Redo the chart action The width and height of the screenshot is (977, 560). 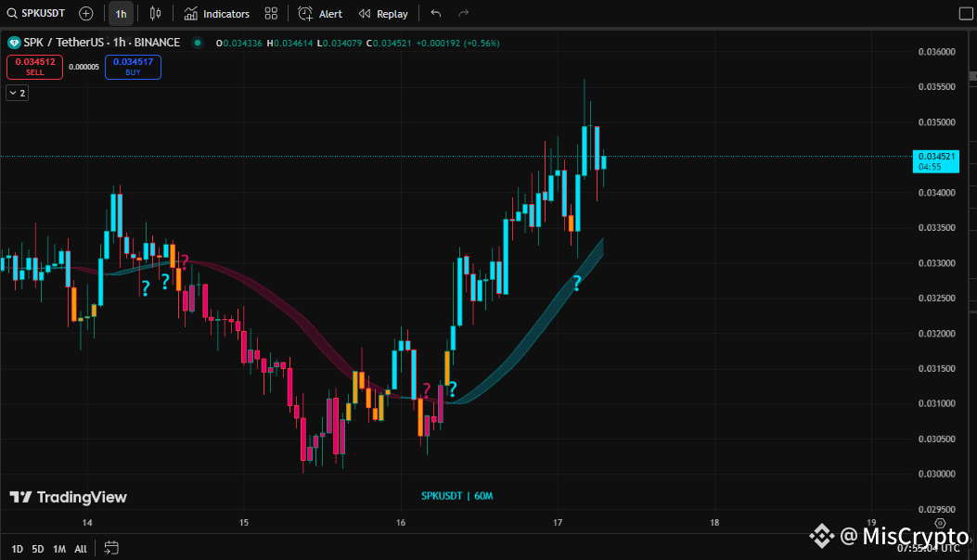(463, 13)
